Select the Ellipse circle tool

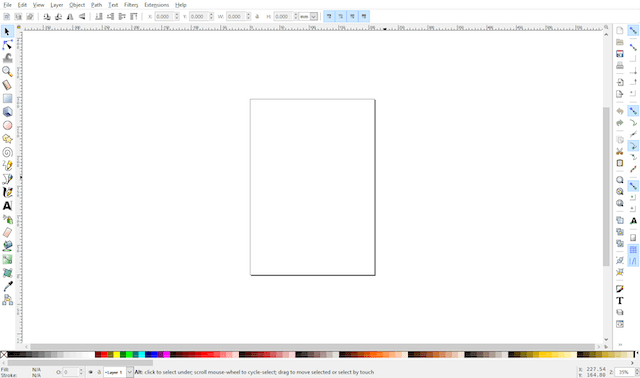[x=7, y=125]
